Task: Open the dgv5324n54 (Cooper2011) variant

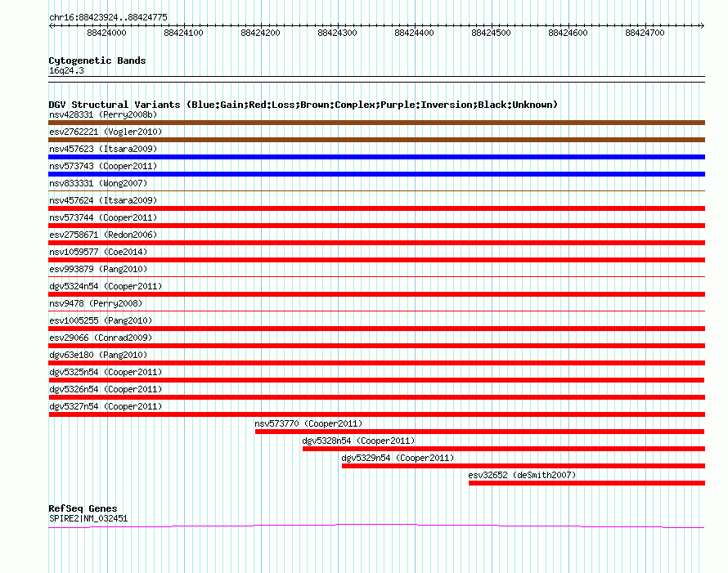Action: tap(106, 286)
